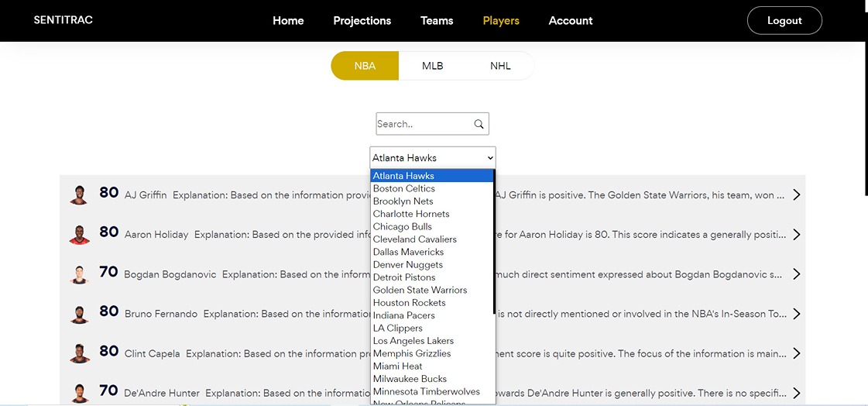The width and height of the screenshot is (868, 406).
Task: Switch to the NHL league toggle
Action: (x=500, y=66)
